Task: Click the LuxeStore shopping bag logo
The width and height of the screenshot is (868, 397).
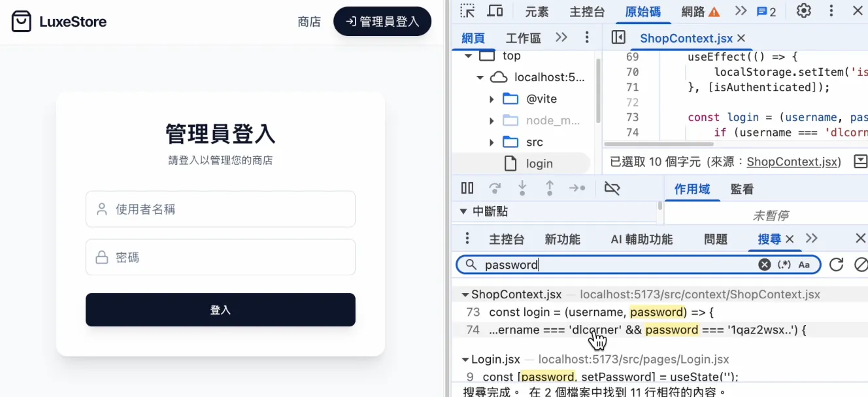Action: (x=22, y=22)
